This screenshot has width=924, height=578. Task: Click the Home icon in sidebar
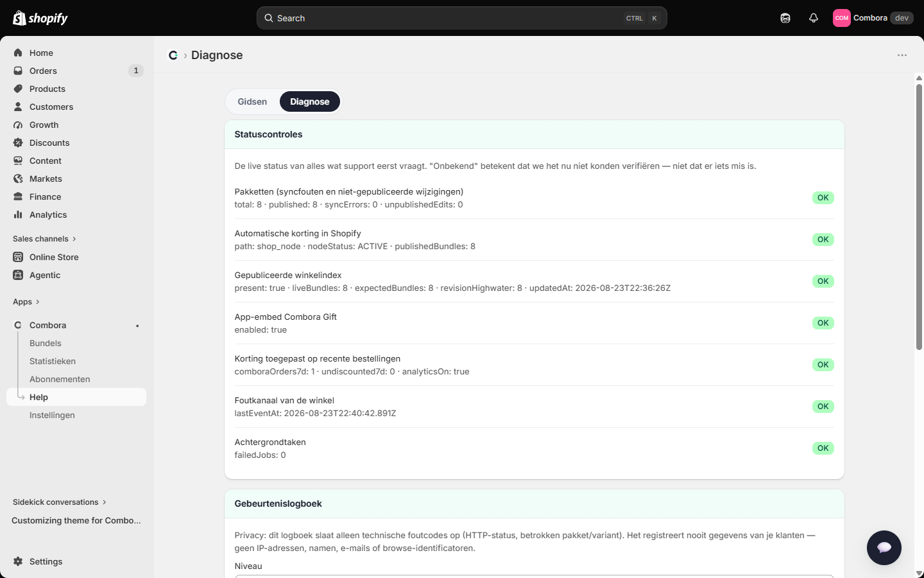[x=18, y=53]
